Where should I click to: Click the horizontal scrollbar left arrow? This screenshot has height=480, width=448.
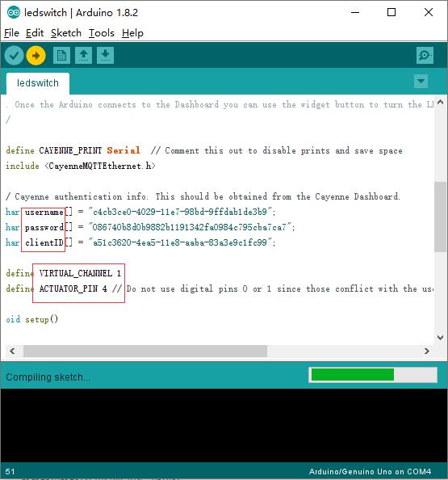[12, 351]
